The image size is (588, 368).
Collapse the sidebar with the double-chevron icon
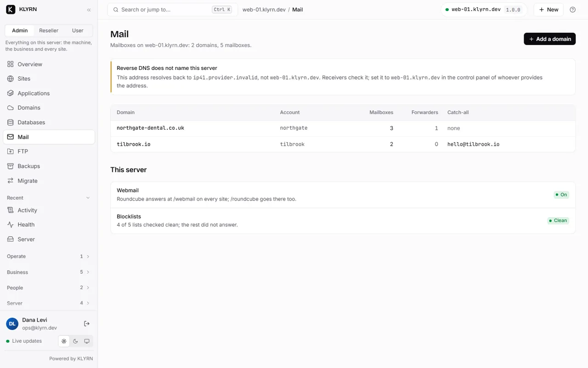[x=89, y=10]
